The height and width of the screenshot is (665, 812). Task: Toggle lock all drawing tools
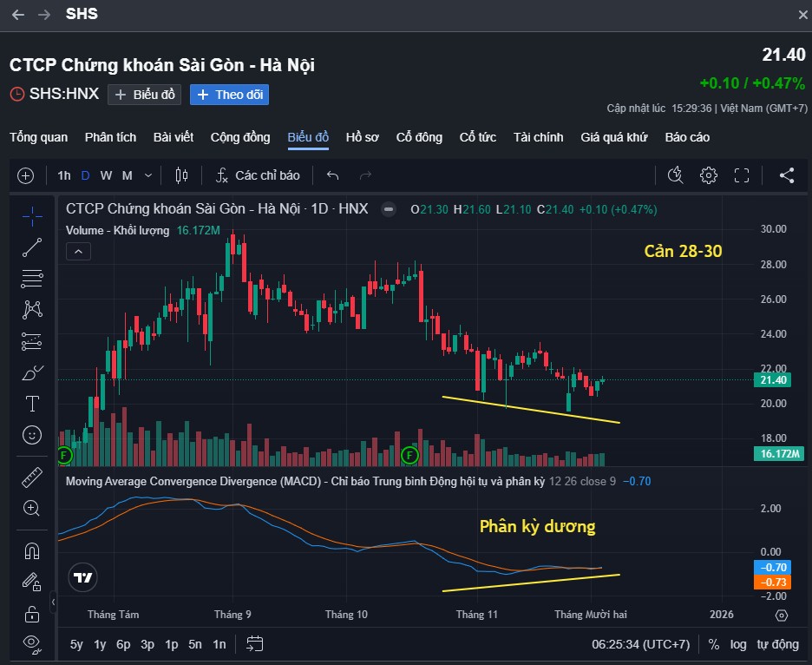(x=32, y=614)
